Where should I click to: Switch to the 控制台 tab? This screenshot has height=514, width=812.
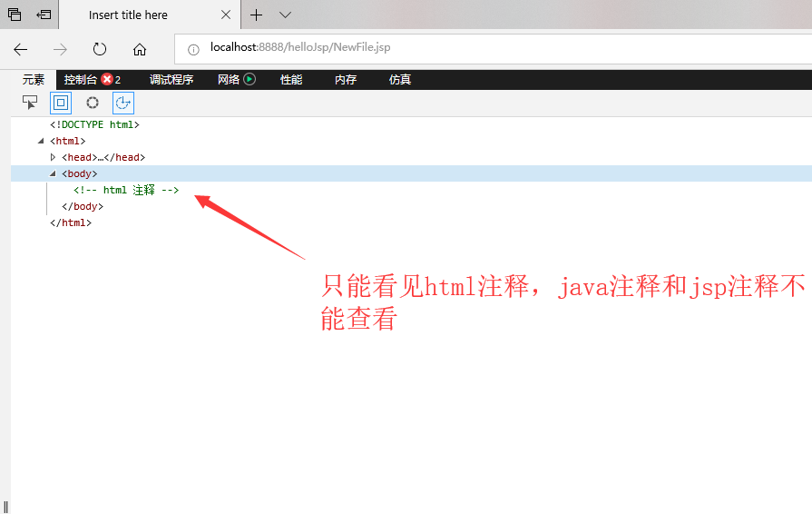tap(80, 80)
